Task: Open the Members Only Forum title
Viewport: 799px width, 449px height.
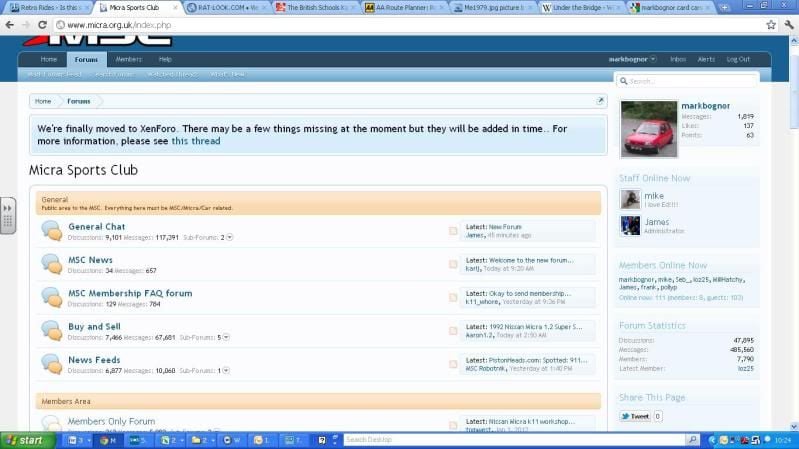Action: [112, 421]
